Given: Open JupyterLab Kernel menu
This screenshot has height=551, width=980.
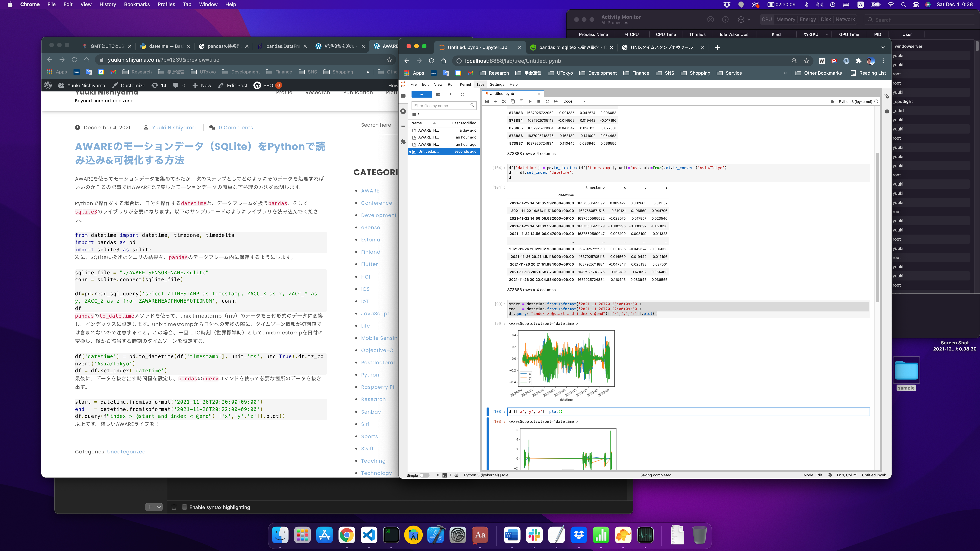Looking at the screenshot, I should pos(465,84).
